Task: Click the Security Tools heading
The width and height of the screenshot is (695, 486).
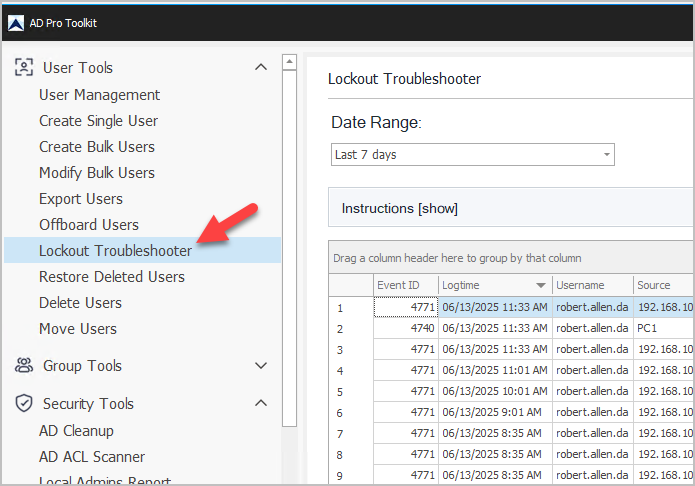Action: pyautogui.click(x=88, y=404)
